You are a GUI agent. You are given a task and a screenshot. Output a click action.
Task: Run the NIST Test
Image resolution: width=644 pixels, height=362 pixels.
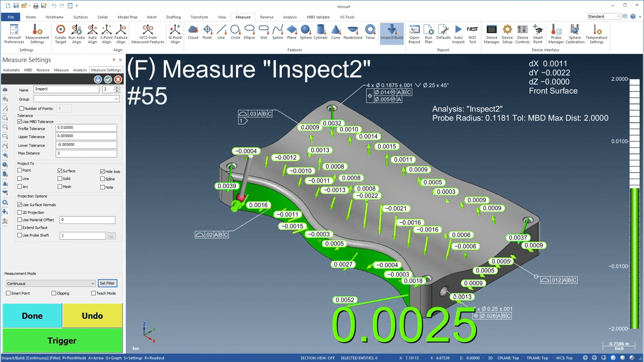472,34
